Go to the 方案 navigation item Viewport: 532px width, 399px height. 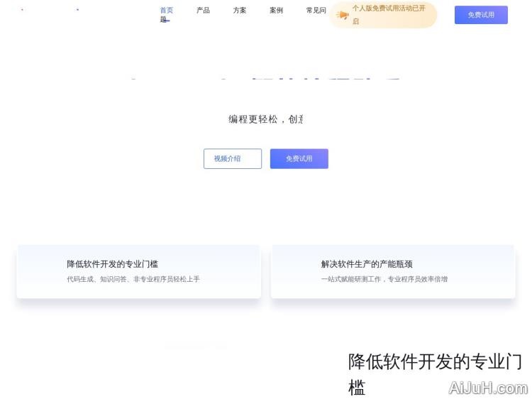(240, 11)
